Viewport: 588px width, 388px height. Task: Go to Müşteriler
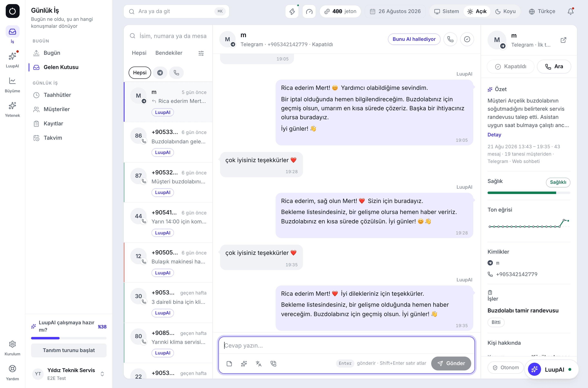tap(69, 109)
